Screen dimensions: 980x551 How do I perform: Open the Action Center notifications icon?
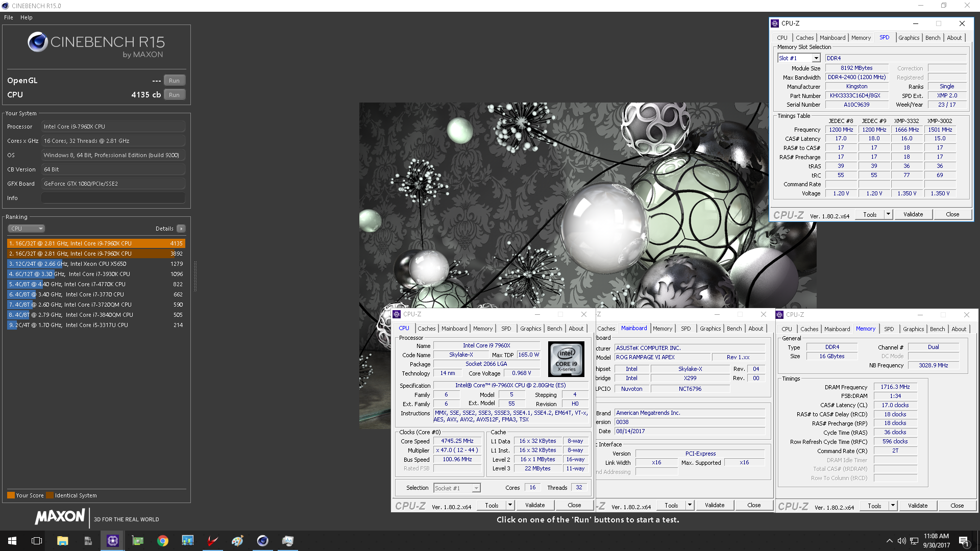[x=964, y=541]
